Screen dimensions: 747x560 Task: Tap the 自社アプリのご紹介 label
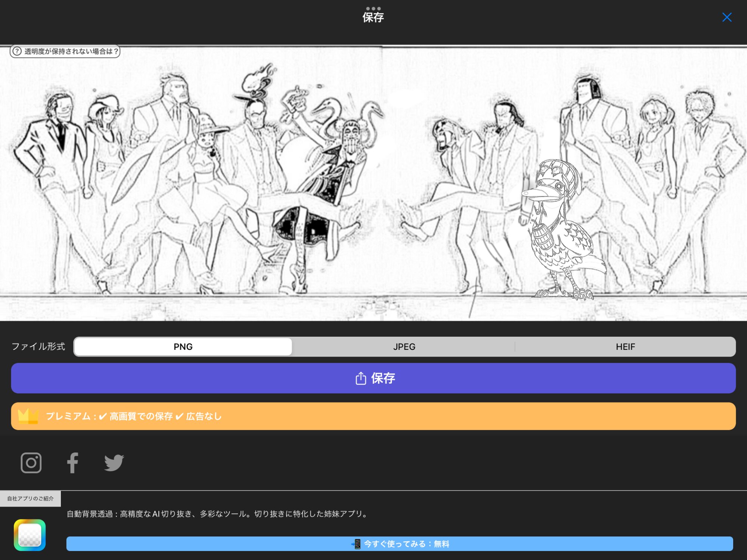tap(30, 498)
